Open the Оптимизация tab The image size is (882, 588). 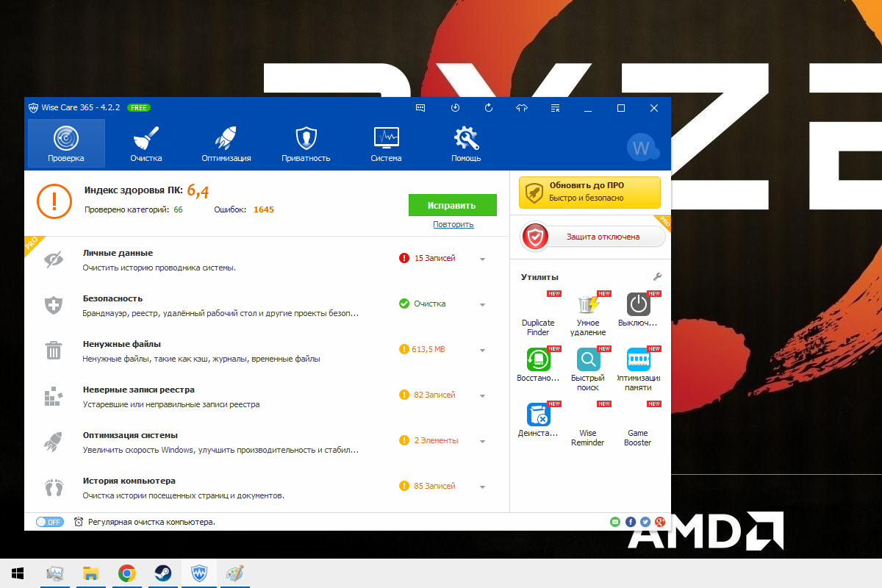(x=226, y=143)
